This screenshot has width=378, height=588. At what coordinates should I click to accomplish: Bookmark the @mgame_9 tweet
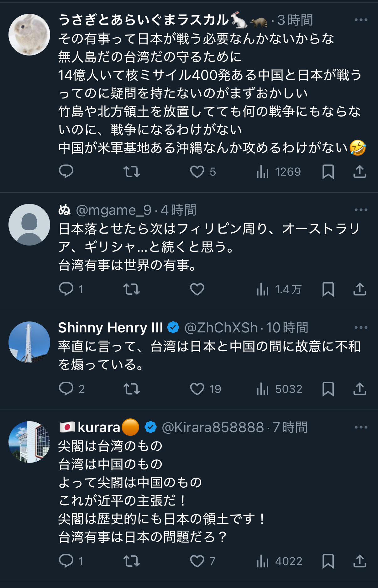pyautogui.click(x=328, y=289)
